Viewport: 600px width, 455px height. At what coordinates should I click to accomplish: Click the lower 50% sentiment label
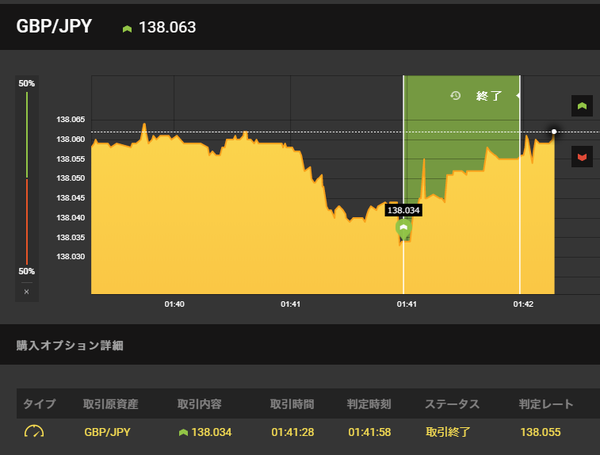(26, 271)
